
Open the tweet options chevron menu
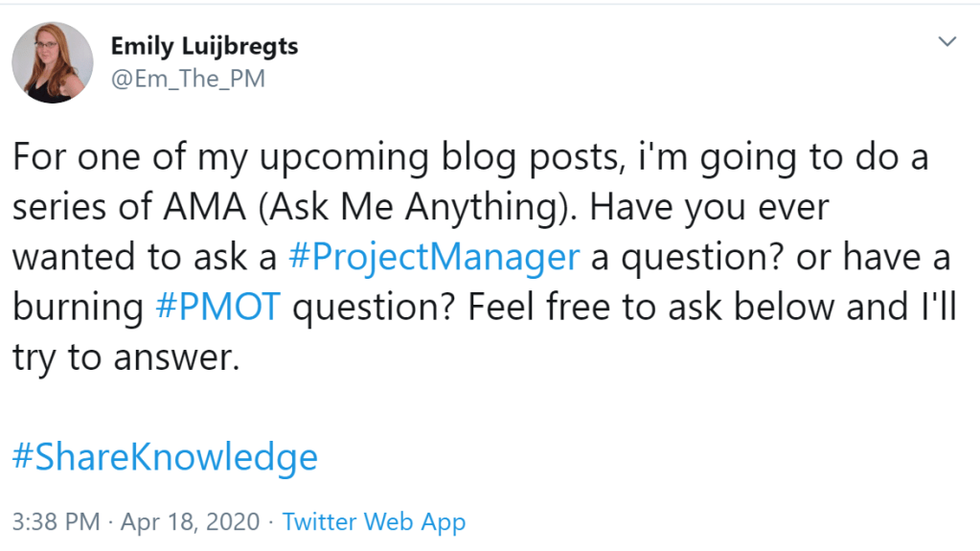point(946,41)
